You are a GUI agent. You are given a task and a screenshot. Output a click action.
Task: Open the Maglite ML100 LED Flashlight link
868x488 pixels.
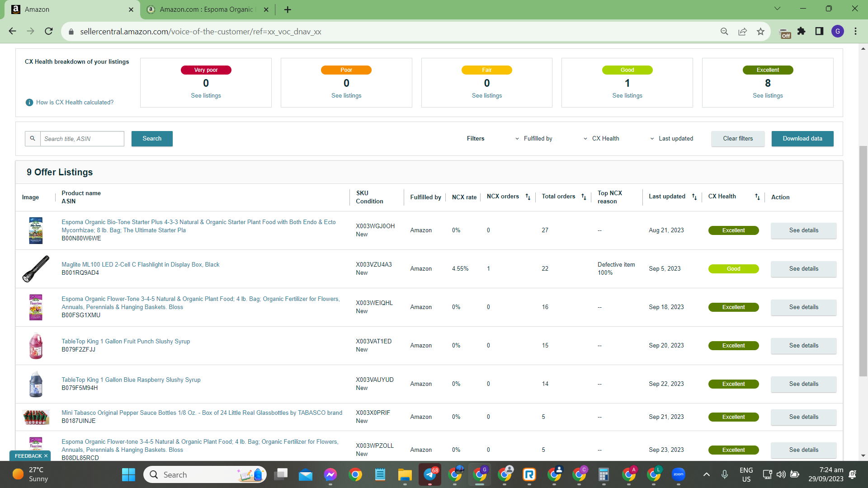140,265
